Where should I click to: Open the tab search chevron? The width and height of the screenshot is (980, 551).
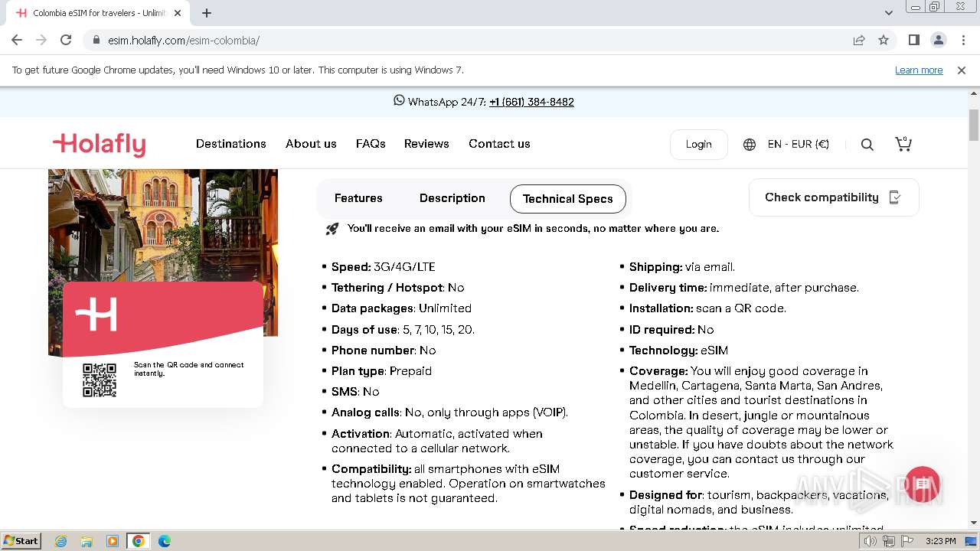(888, 13)
